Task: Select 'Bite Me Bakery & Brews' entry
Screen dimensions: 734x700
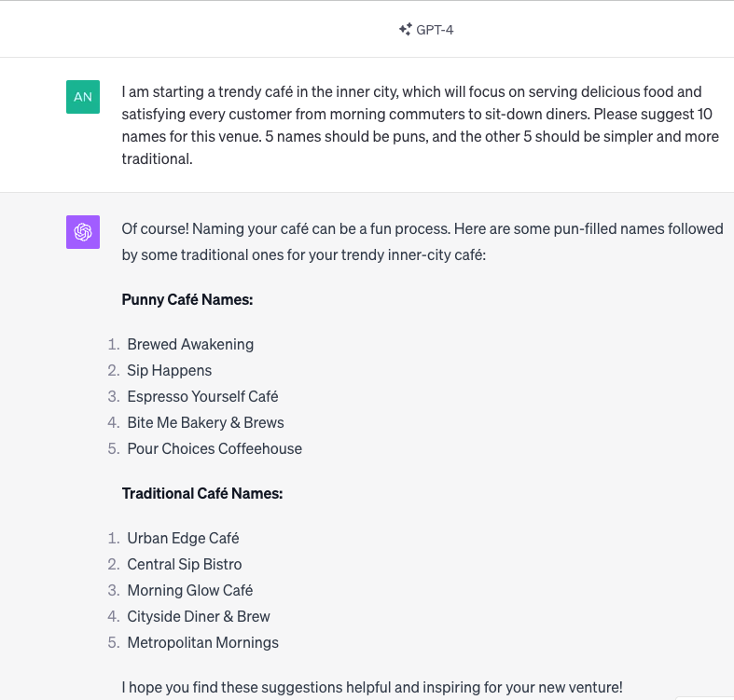Action: pyautogui.click(x=205, y=422)
